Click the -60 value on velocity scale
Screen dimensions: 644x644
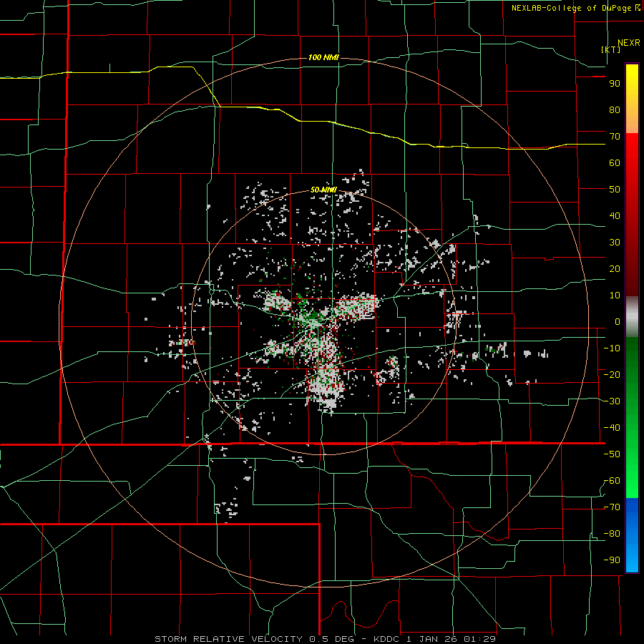tap(612, 481)
